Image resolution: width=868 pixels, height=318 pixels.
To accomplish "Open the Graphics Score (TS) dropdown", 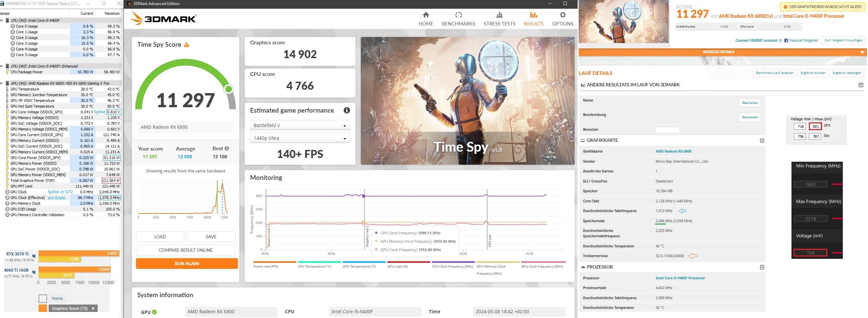I will (x=73, y=308).
